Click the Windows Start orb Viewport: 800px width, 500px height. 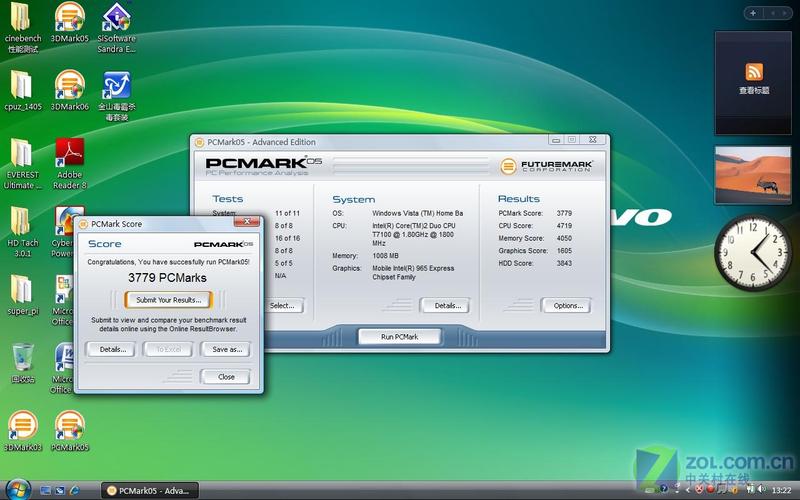coord(18,490)
